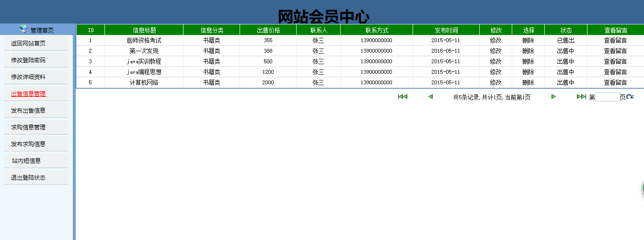Go to first page arrow icon

coord(402,97)
